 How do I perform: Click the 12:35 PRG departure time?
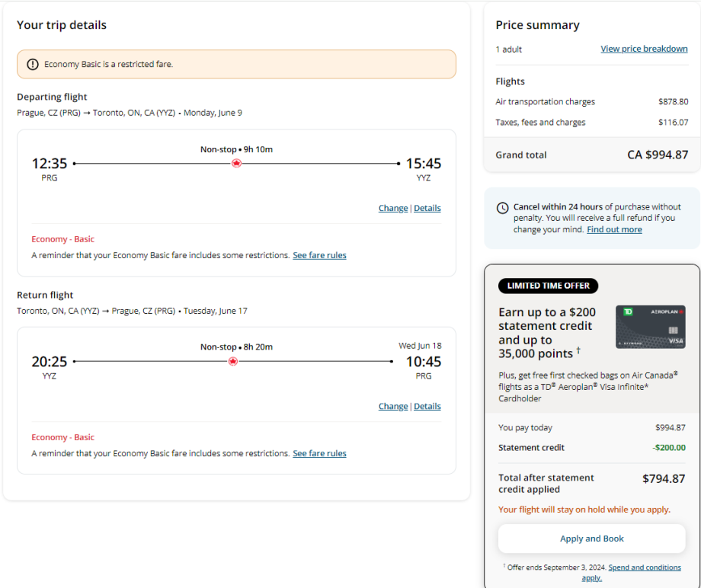[50, 164]
